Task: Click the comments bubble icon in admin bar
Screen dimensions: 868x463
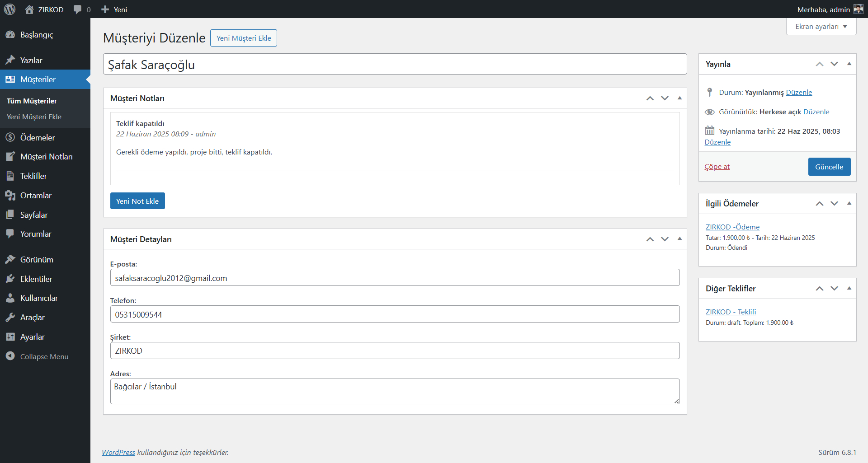Action: tap(78, 9)
